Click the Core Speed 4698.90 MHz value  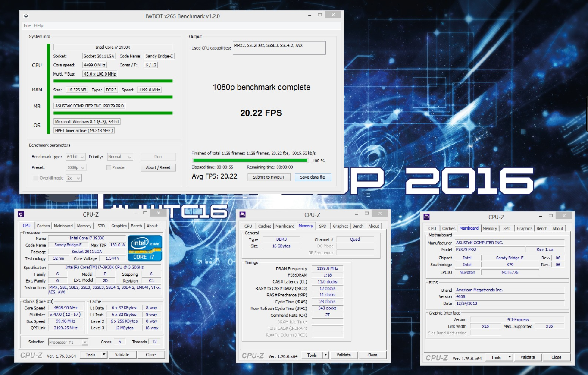point(66,308)
